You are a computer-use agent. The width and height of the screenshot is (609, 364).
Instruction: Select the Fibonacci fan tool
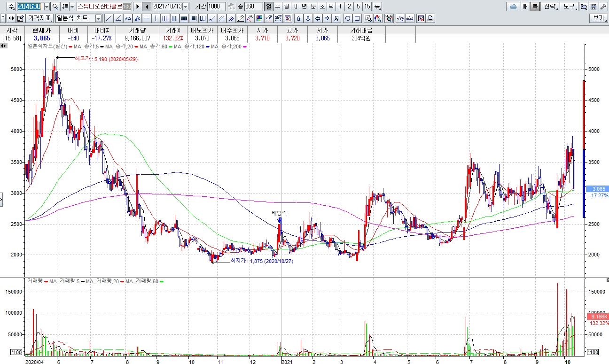pos(137,18)
